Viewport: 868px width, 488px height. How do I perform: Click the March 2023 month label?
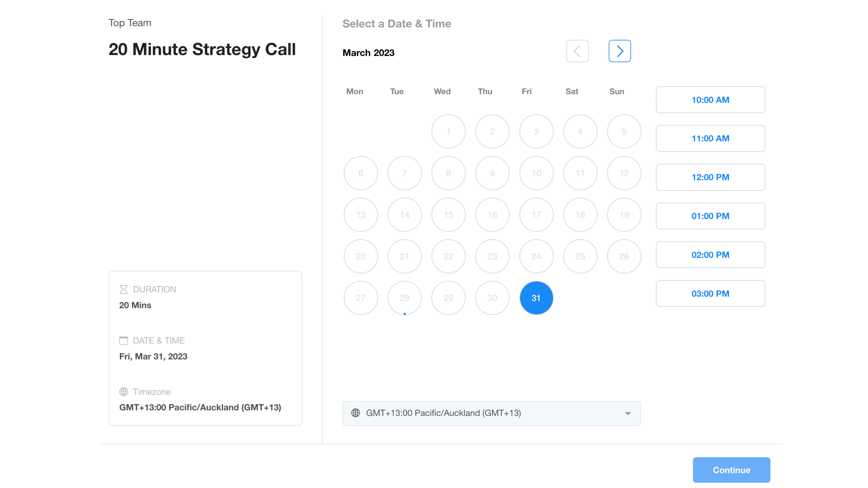[368, 53]
